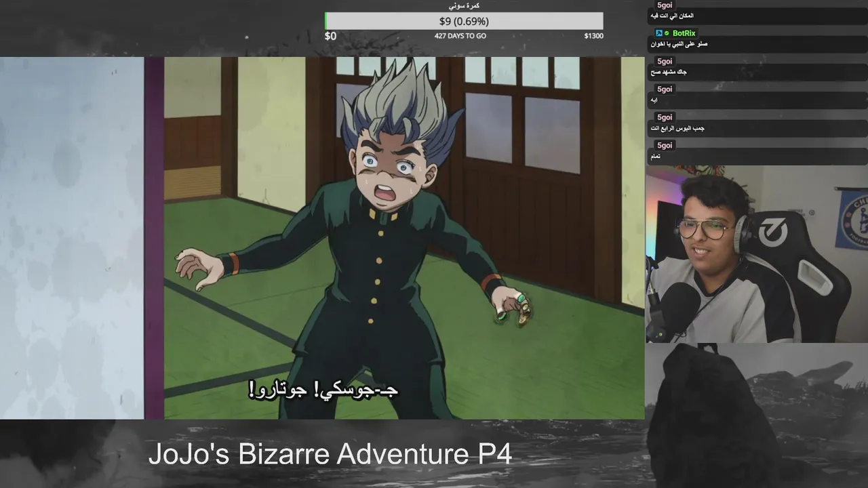Viewport: 868px width, 488px height.
Task: Click the streamer webcam feed
Action: (x=756, y=254)
